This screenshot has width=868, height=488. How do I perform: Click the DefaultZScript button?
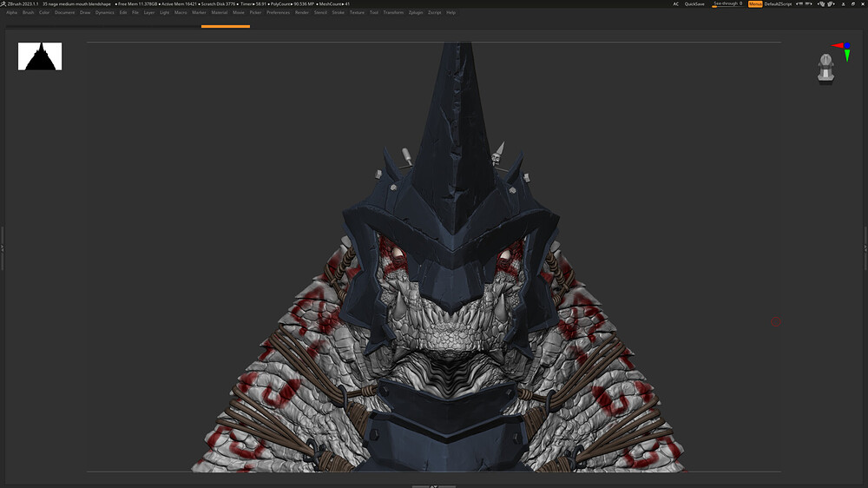point(778,4)
